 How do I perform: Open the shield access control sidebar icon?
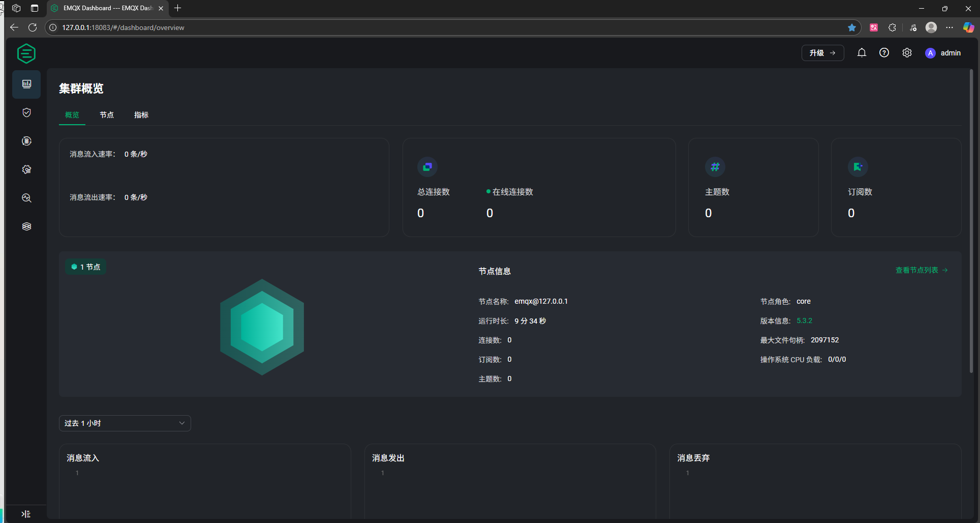[26, 112]
